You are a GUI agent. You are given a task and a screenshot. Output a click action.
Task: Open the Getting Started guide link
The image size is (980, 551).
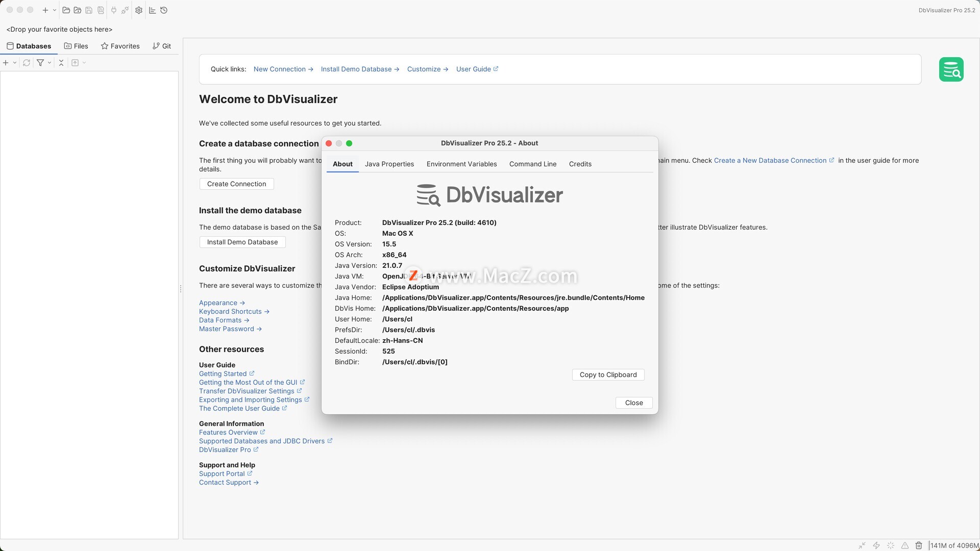227,374
